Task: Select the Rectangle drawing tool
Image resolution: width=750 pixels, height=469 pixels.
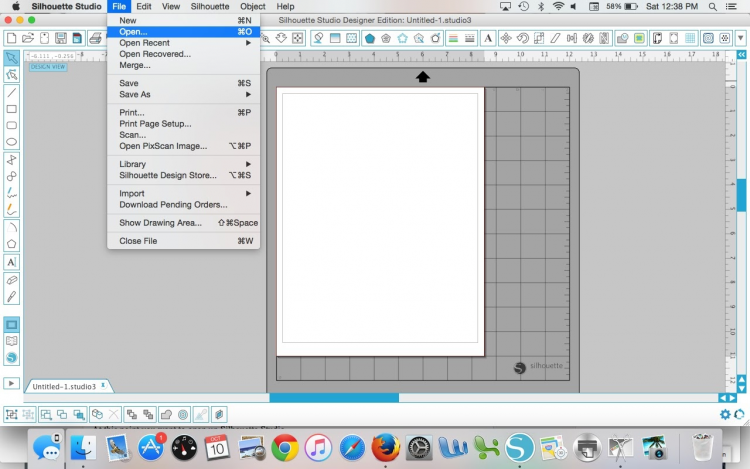Action: [x=12, y=109]
